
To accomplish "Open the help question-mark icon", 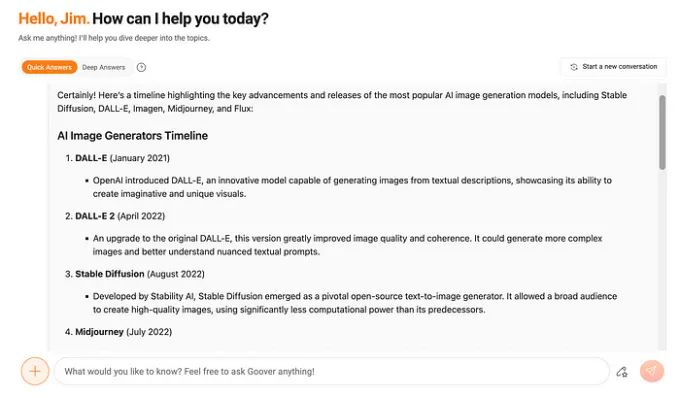I will pyautogui.click(x=141, y=67).
